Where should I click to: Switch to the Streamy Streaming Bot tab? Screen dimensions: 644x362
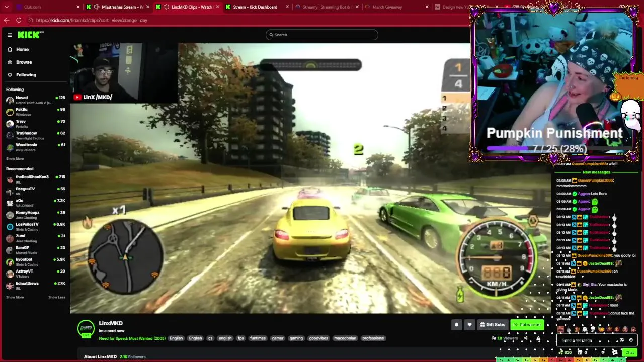(x=327, y=7)
